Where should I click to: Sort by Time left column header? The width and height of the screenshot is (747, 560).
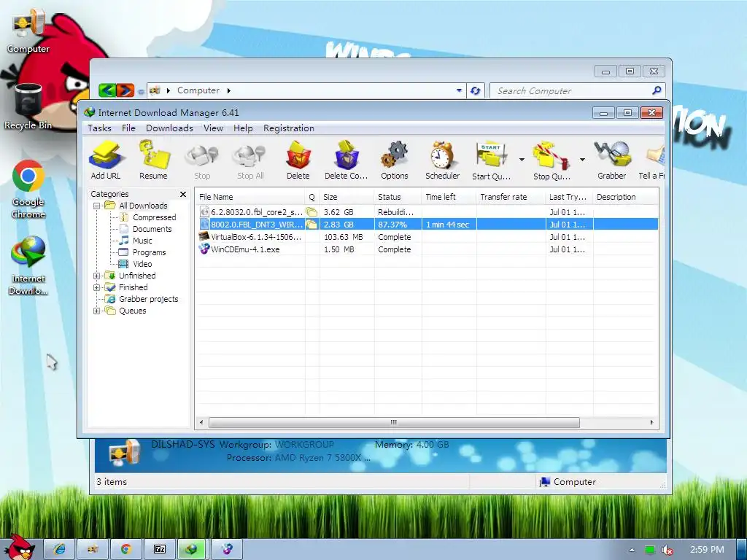(x=449, y=197)
